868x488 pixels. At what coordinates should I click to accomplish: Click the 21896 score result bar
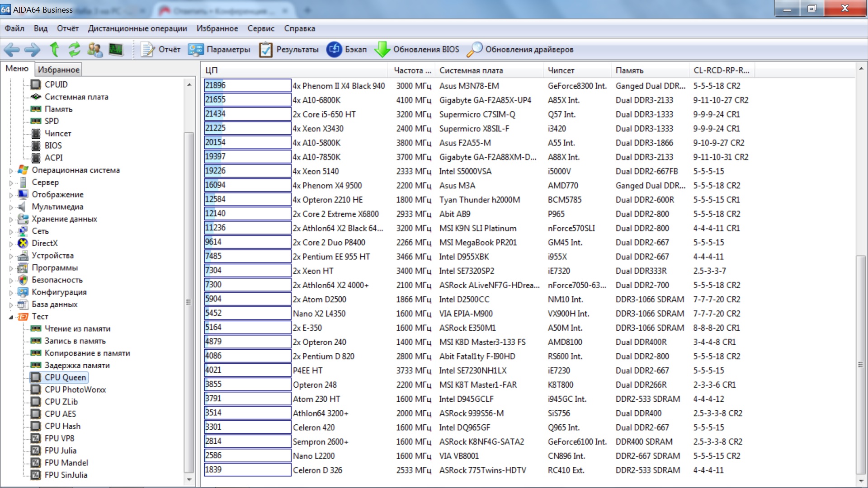click(x=247, y=85)
